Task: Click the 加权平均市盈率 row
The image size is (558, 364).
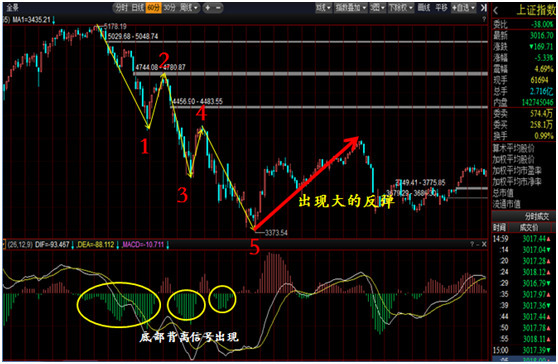Action: (x=523, y=170)
